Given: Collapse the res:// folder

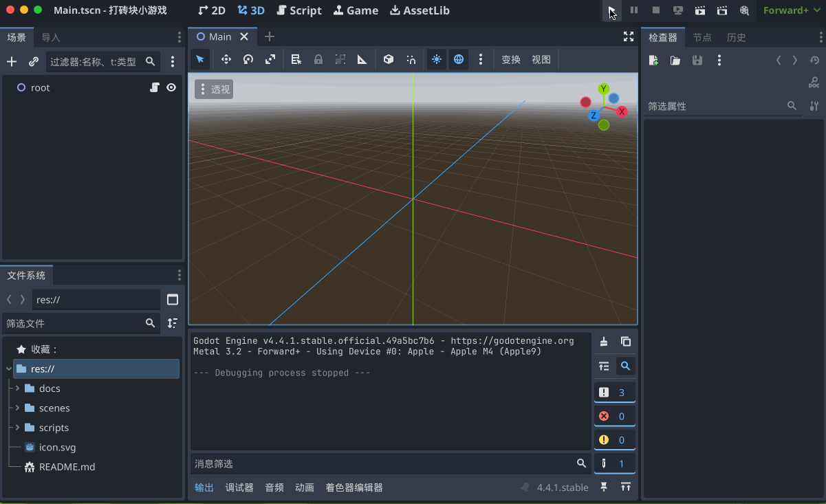Looking at the screenshot, I should [8, 369].
